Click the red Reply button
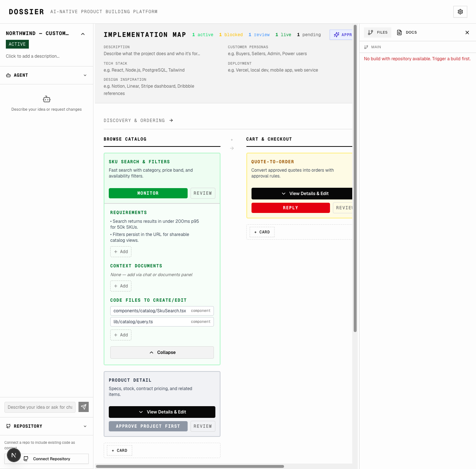This screenshot has width=476, height=469. tap(291, 208)
